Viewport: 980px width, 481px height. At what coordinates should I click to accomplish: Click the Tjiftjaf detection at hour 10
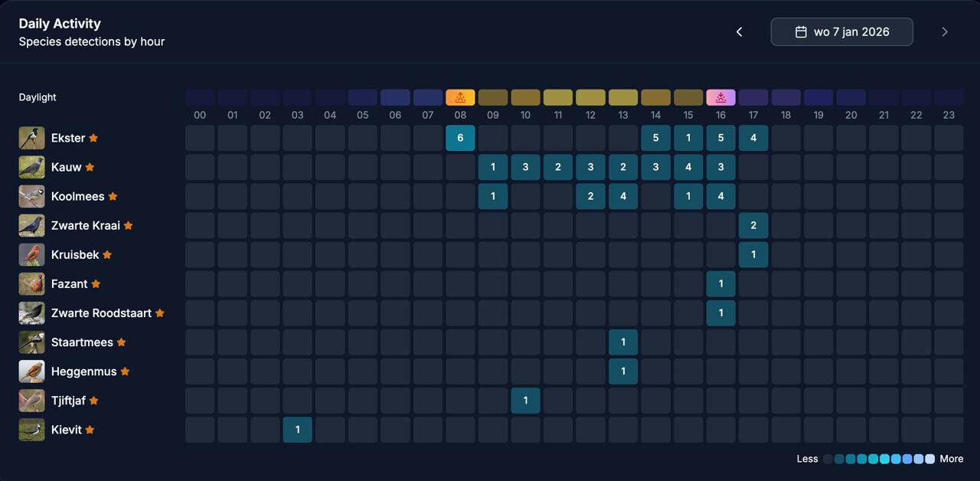coord(525,401)
